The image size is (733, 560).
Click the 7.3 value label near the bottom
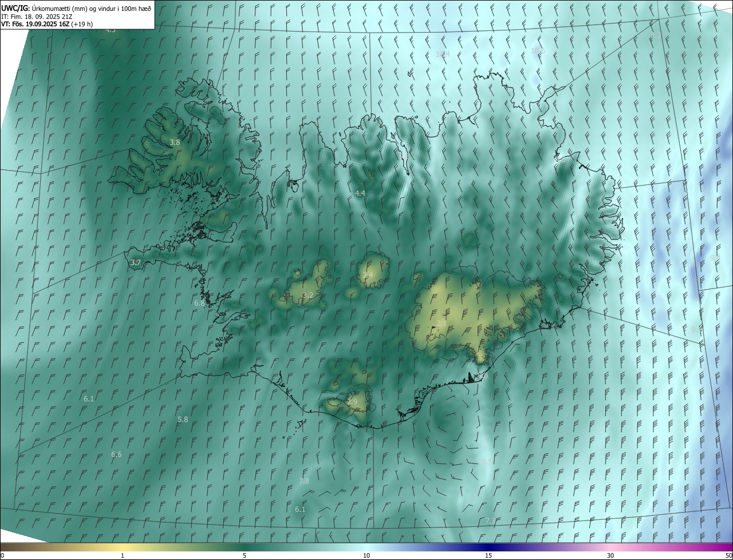tap(490, 520)
